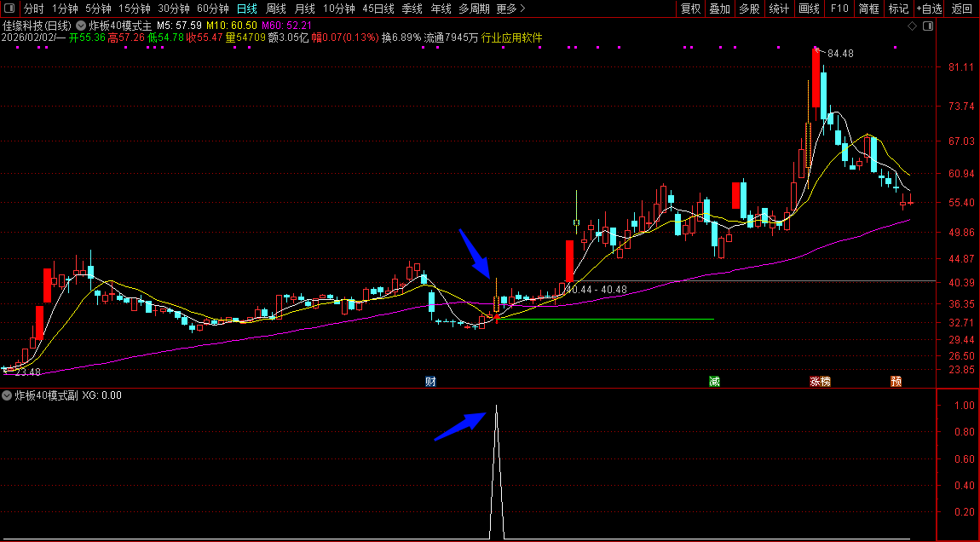Click the 财 event marker on timeline

coord(430,381)
